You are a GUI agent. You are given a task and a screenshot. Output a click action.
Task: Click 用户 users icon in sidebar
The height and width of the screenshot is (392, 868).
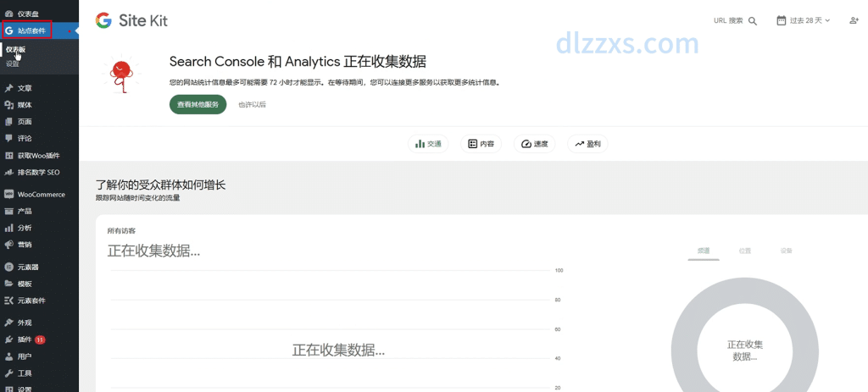point(8,356)
